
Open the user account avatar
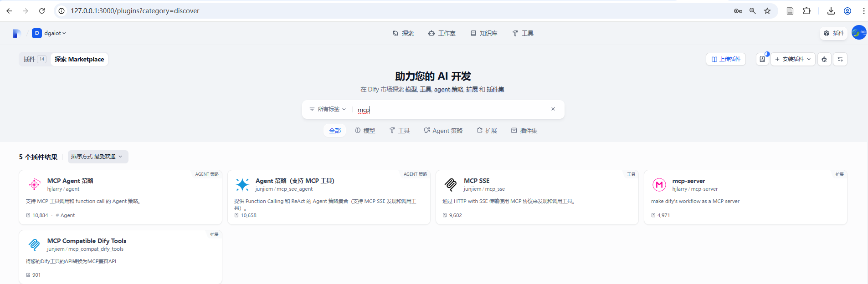click(858, 33)
